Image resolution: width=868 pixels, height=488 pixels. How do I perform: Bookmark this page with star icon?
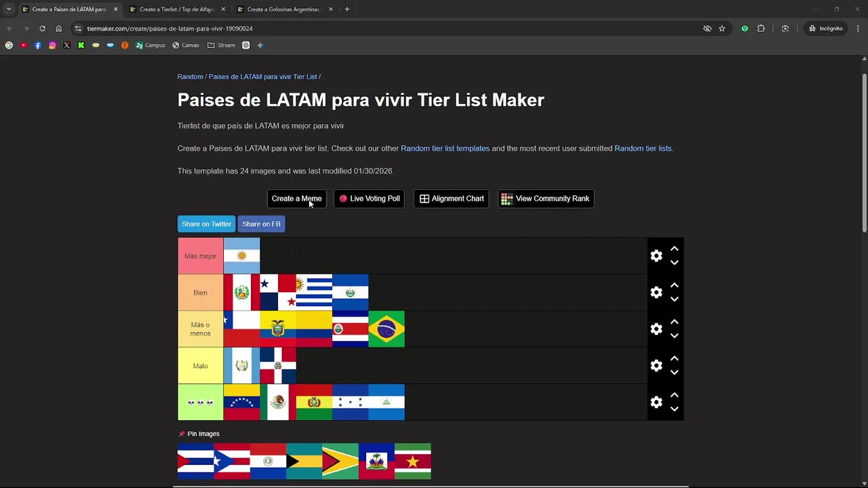click(722, 28)
